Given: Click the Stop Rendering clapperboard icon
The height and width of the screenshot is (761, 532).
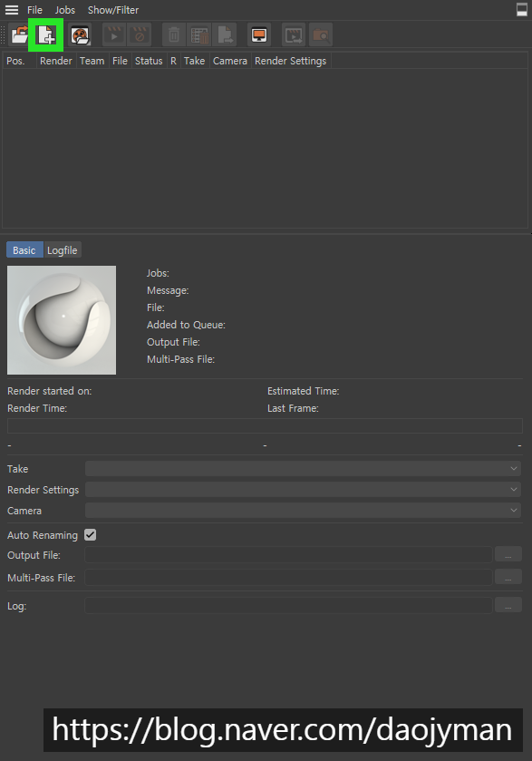Looking at the screenshot, I should pyautogui.click(x=140, y=35).
